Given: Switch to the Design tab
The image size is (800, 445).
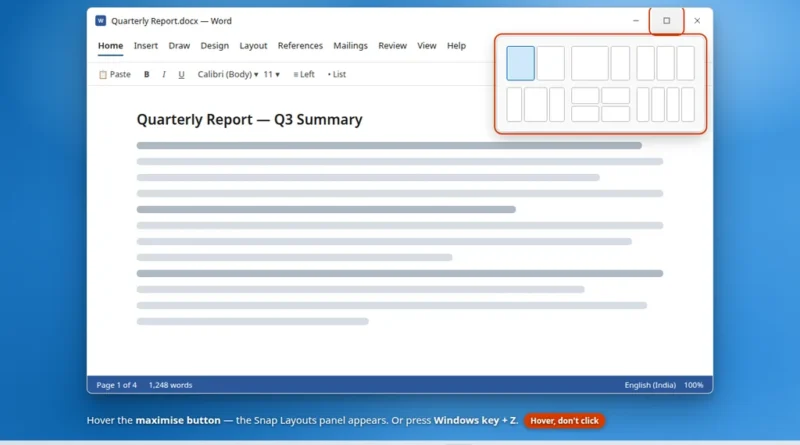Looking at the screenshot, I should pyautogui.click(x=214, y=46).
